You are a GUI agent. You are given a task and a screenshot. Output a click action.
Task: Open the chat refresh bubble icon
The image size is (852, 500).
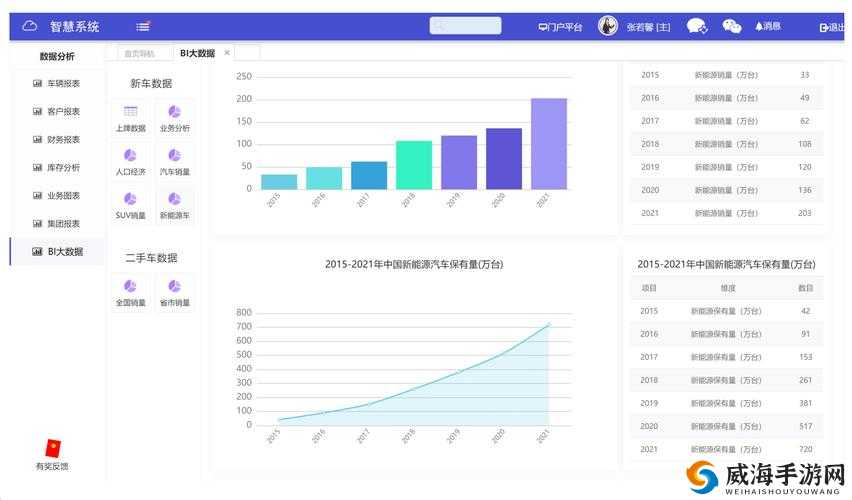[697, 26]
